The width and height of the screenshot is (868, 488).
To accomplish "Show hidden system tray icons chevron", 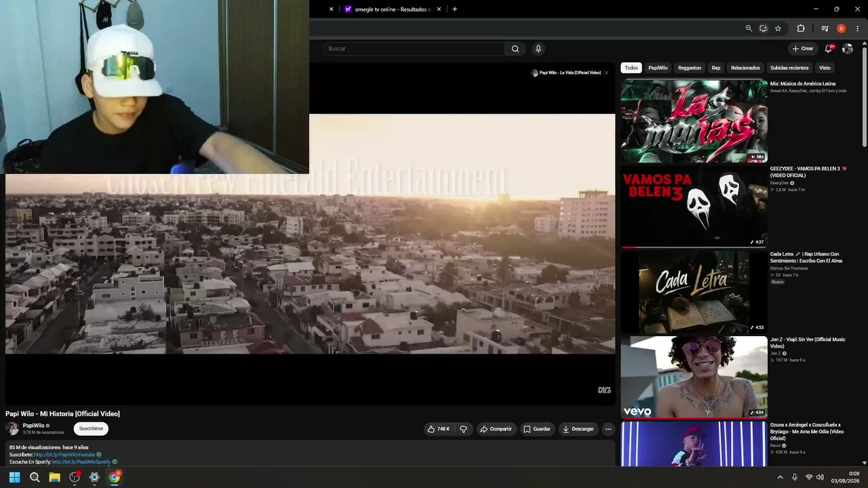I will point(780,477).
